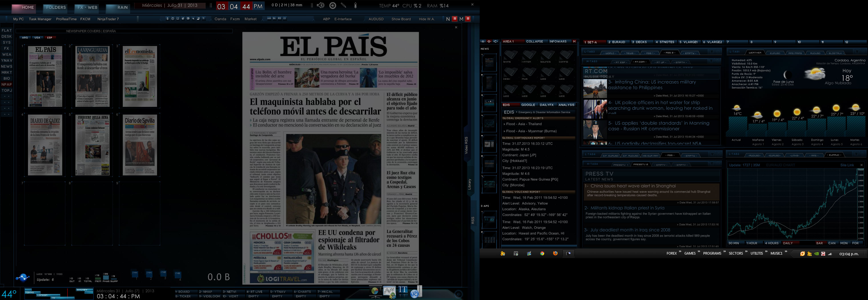Select USA newspaper country toggle
This screenshot has height=300, width=868.
(37, 38)
